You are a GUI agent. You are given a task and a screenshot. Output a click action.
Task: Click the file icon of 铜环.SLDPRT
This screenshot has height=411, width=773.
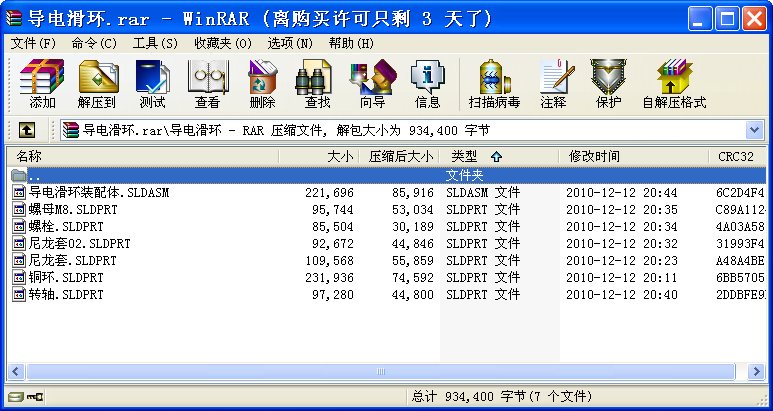[19, 277]
